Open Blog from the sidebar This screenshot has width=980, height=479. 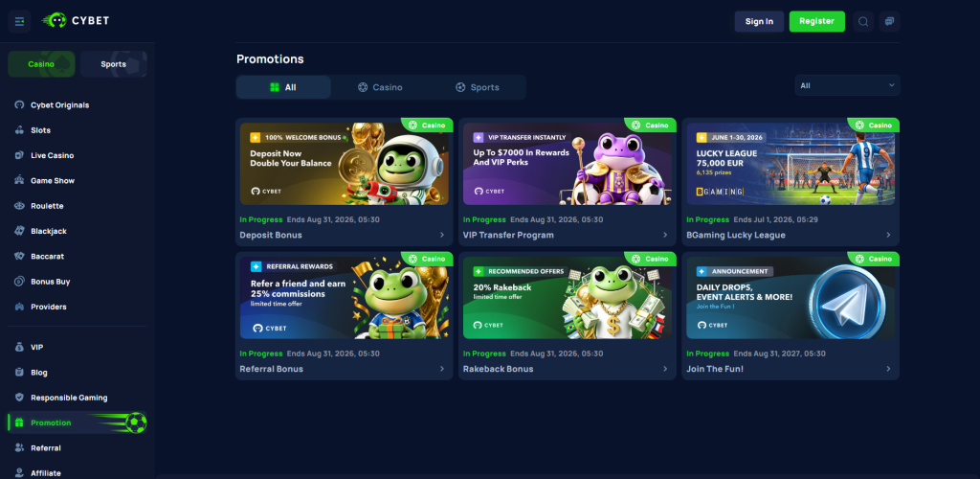tap(38, 372)
